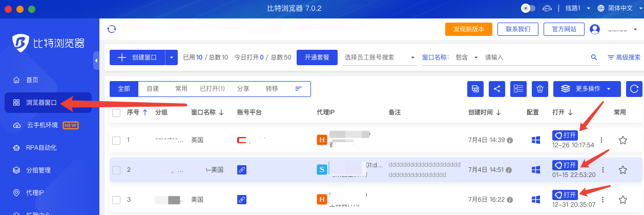This screenshot has height=215, width=644.
Task: Click the 打开 button in row 2
Action: pyautogui.click(x=565, y=165)
